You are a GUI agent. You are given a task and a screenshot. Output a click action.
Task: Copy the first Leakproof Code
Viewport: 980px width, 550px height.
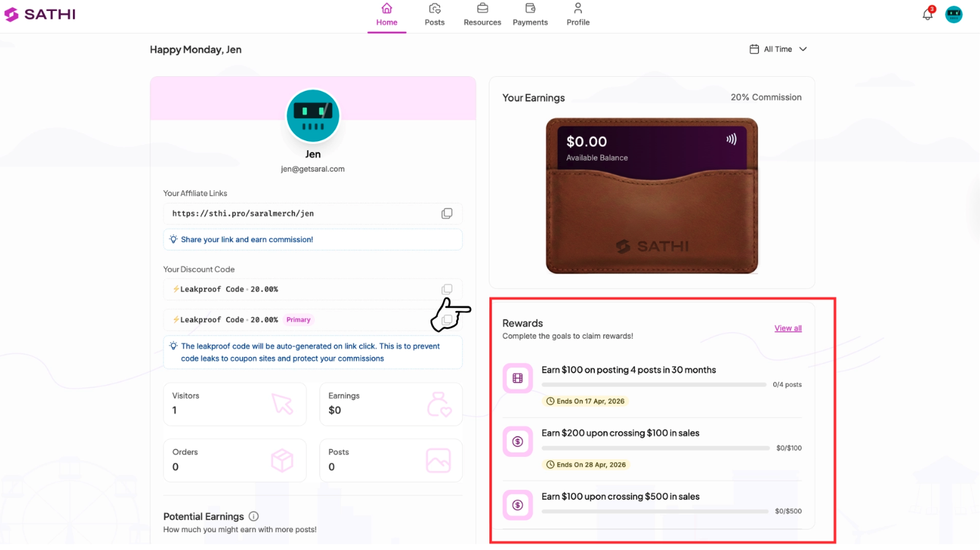tap(447, 289)
